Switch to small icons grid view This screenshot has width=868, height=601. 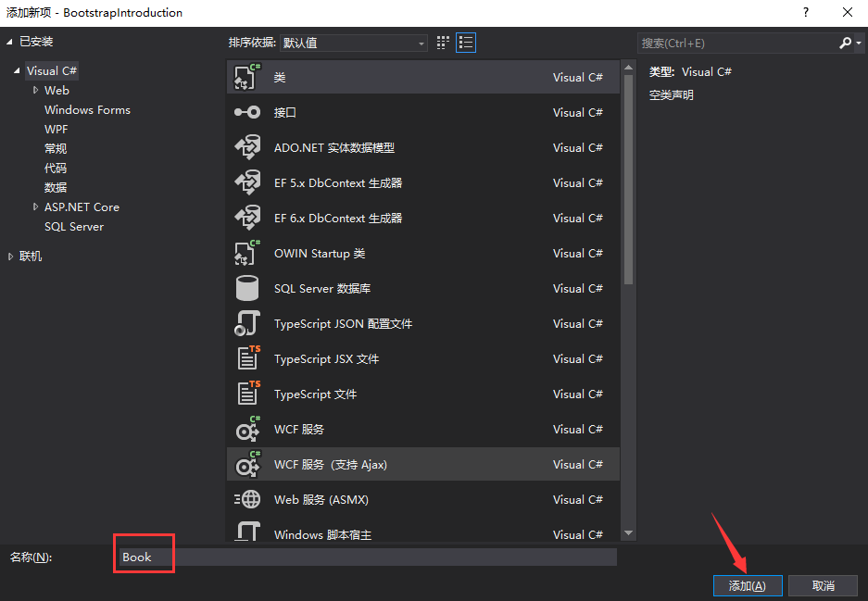[x=443, y=43]
